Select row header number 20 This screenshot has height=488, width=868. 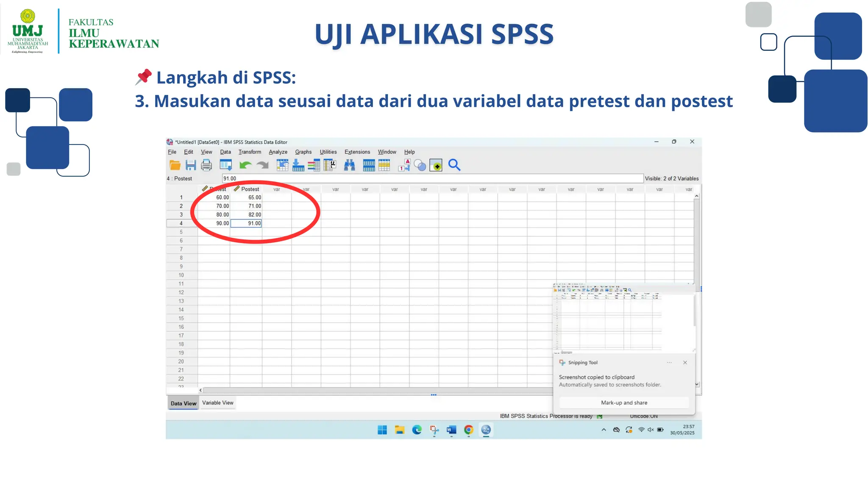tap(181, 362)
